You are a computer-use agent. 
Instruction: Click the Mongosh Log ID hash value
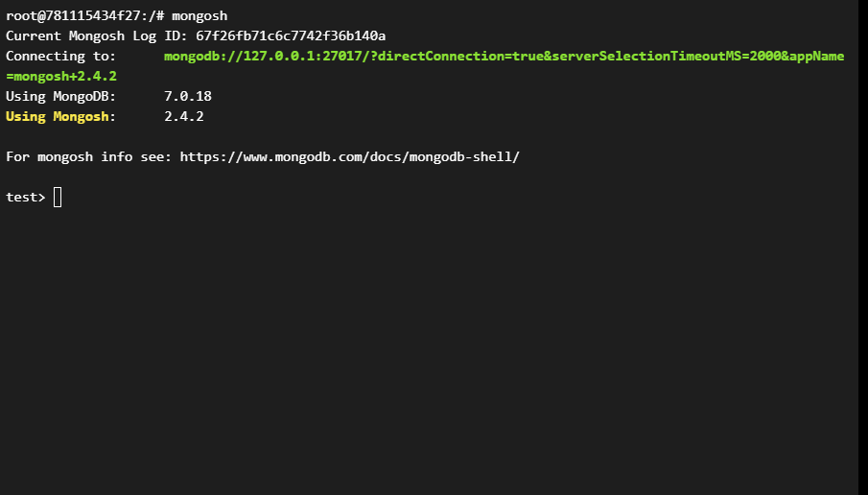coord(291,35)
